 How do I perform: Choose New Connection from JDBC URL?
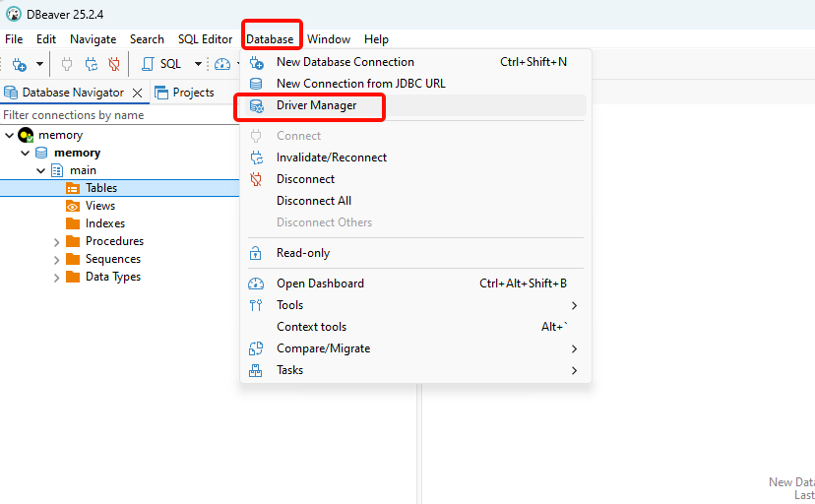point(360,84)
